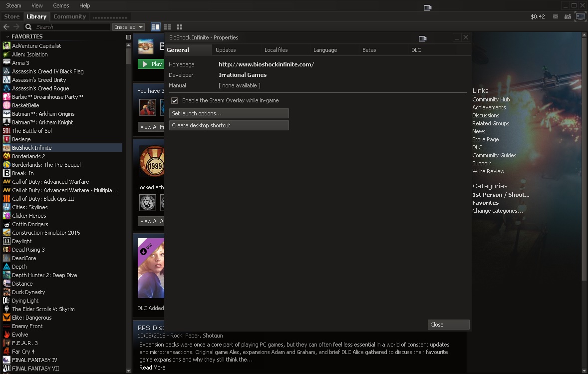Toggle Enable the Steam Overlay checkbox
The height and width of the screenshot is (374, 588).
pos(174,100)
